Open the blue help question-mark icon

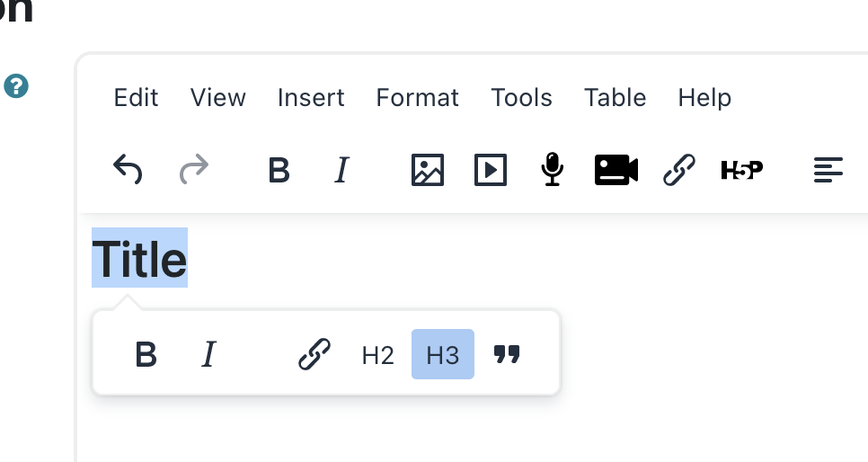pyautogui.click(x=16, y=86)
